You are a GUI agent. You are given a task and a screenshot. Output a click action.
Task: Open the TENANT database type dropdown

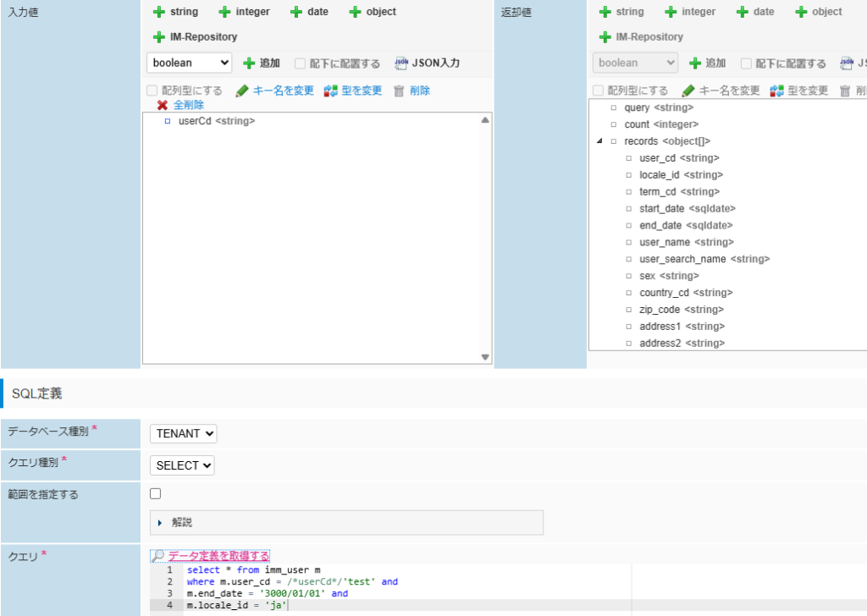tap(184, 433)
